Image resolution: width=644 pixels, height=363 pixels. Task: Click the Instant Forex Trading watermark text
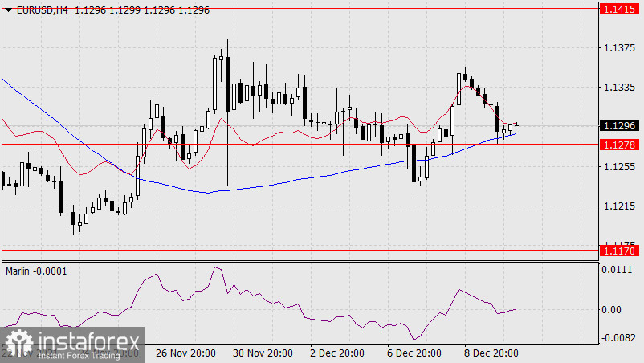click(78, 354)
